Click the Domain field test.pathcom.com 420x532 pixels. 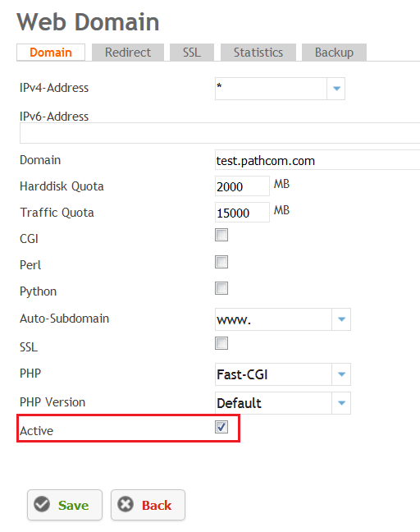317,160
